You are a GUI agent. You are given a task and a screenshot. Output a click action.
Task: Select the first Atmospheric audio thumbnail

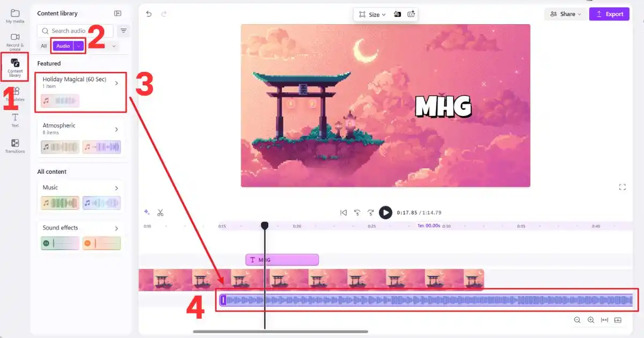click(60, 146)
